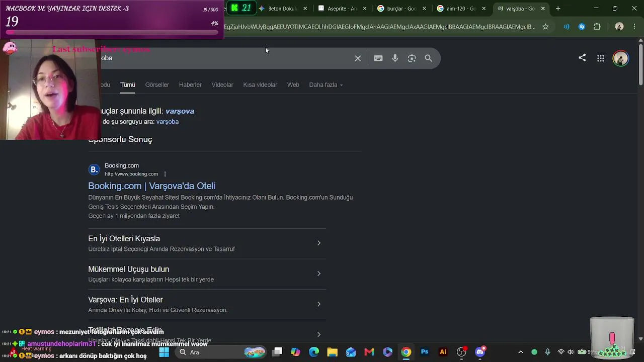Open OBS Studio from the taskbar
This screenshot has width=644, height=362.
tap(461, 352)
